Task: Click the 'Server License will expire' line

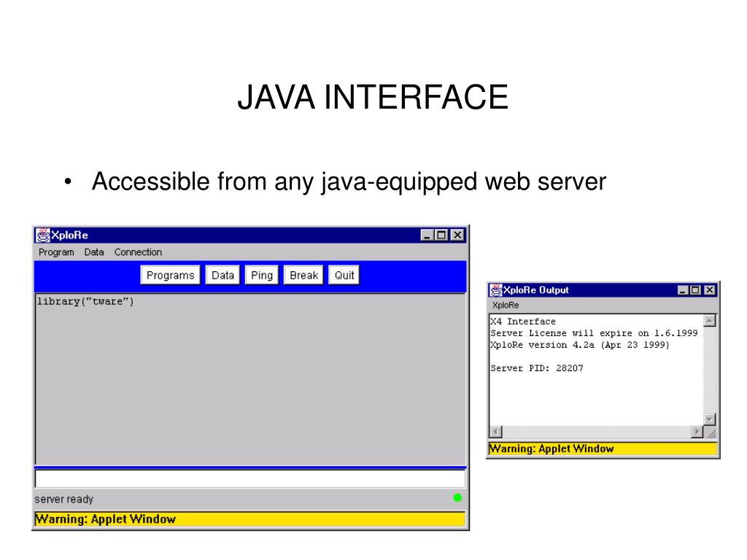Action: pyautogui.click(x=594, y=333)
